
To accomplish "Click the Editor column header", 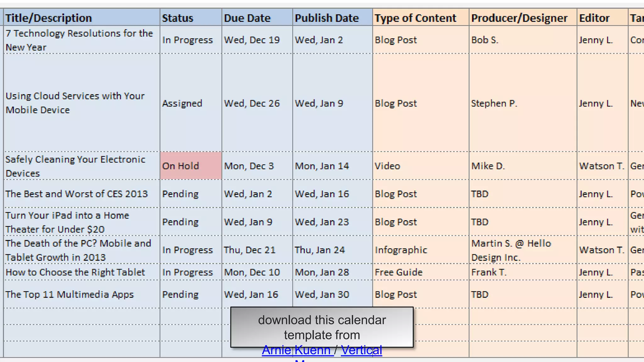I will point(594,18).
